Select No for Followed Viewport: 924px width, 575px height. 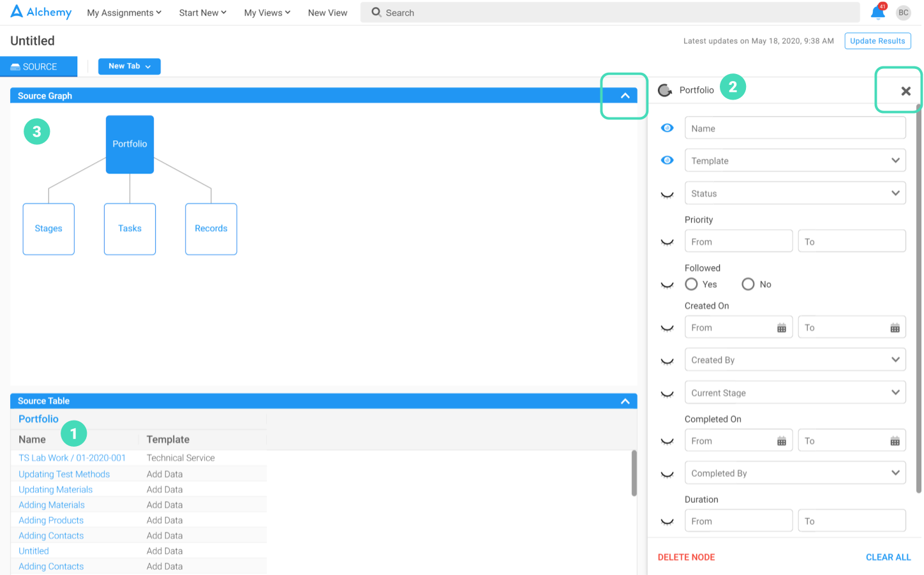click(748, 284)
